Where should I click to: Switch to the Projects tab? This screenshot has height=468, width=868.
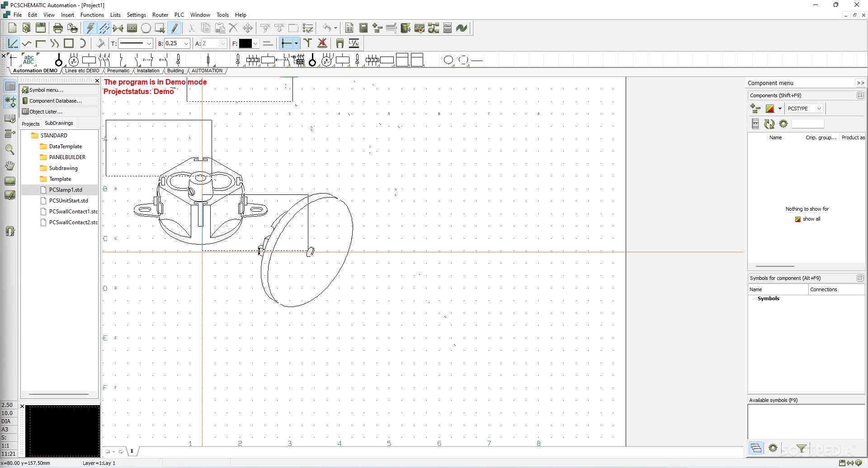(x=31, y=123)
